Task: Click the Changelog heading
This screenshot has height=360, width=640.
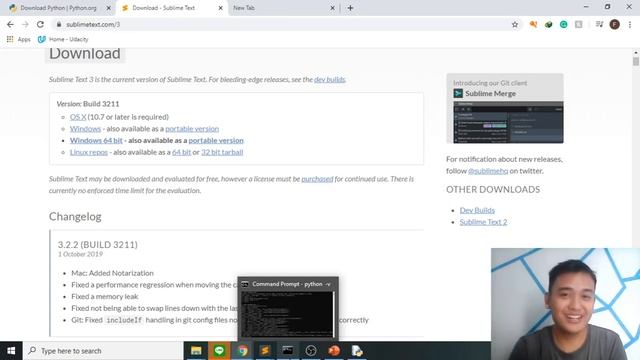Action: (75, 217)
